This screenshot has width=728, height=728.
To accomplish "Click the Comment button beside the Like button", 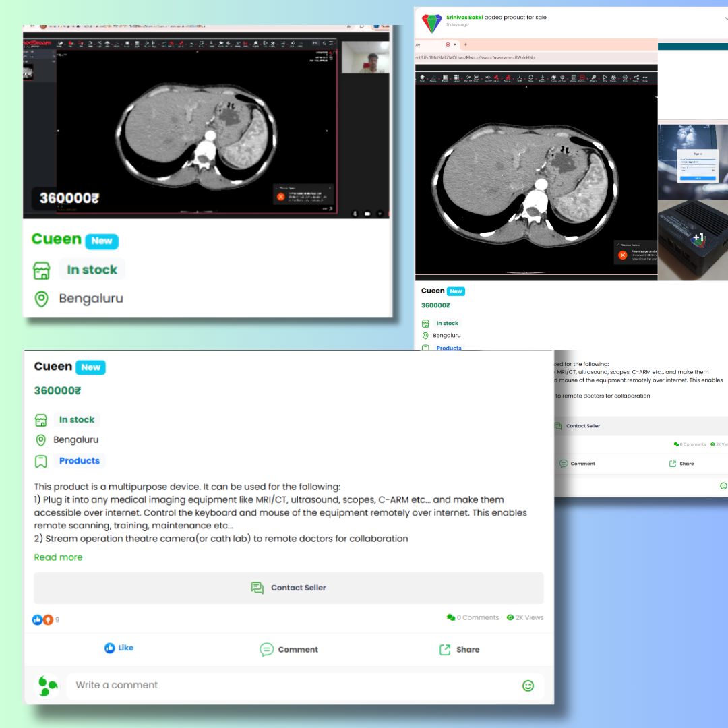I will [289, 650].
